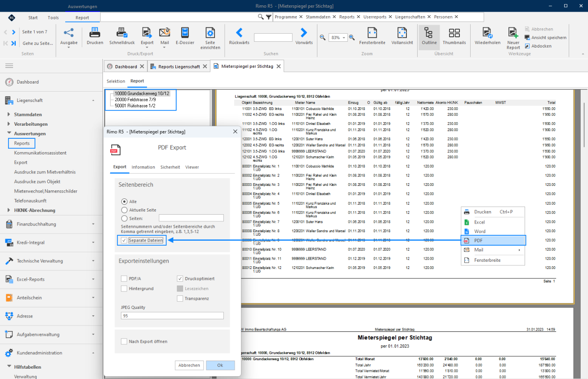Click the Wiederholen icon
This screenshot has height=379, width=588.
pos(487,33)
